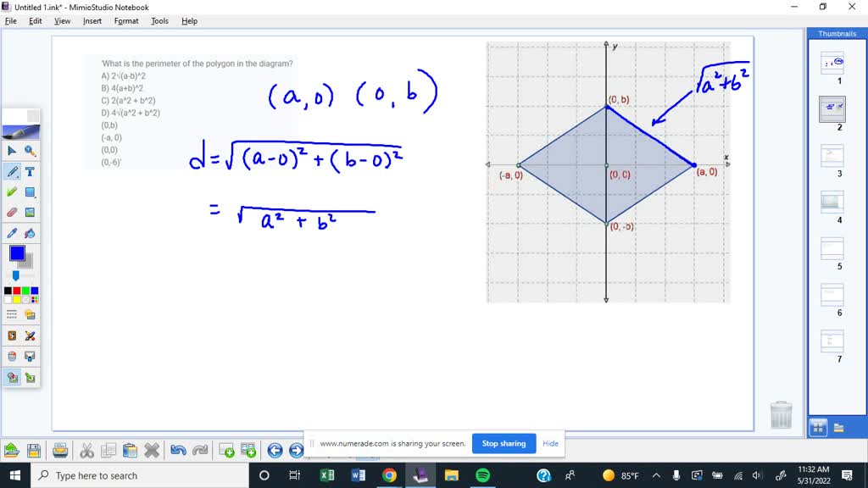Open the notification center icon
This screenshot has height=488, width=868.
pos(847,475)
